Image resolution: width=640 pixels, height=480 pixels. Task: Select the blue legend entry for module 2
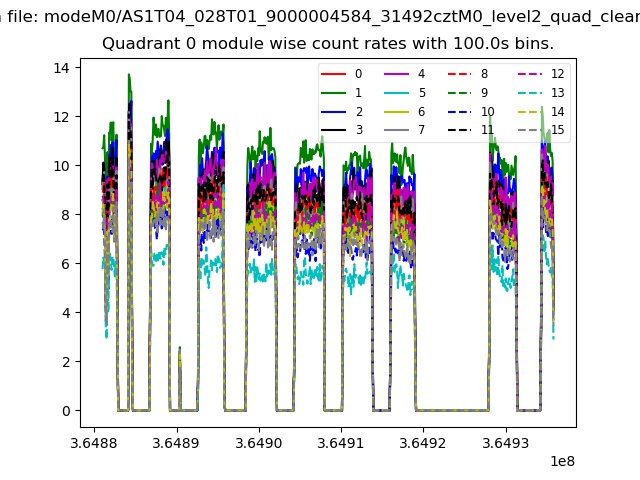click(x=335, y=112)
